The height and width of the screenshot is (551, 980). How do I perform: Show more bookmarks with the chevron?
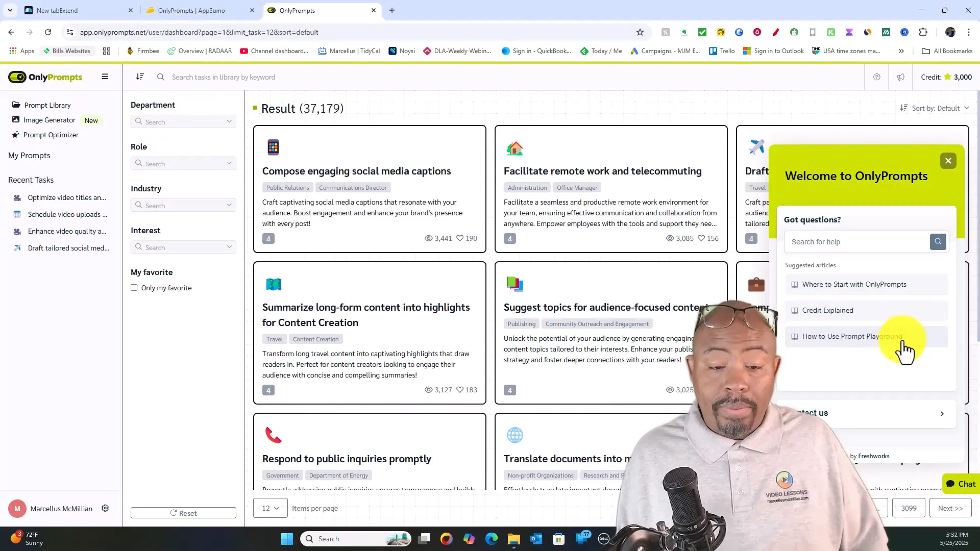pos(901,51)
